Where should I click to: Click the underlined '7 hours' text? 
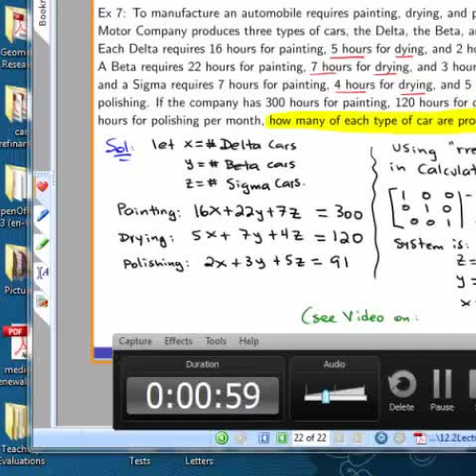331,68
